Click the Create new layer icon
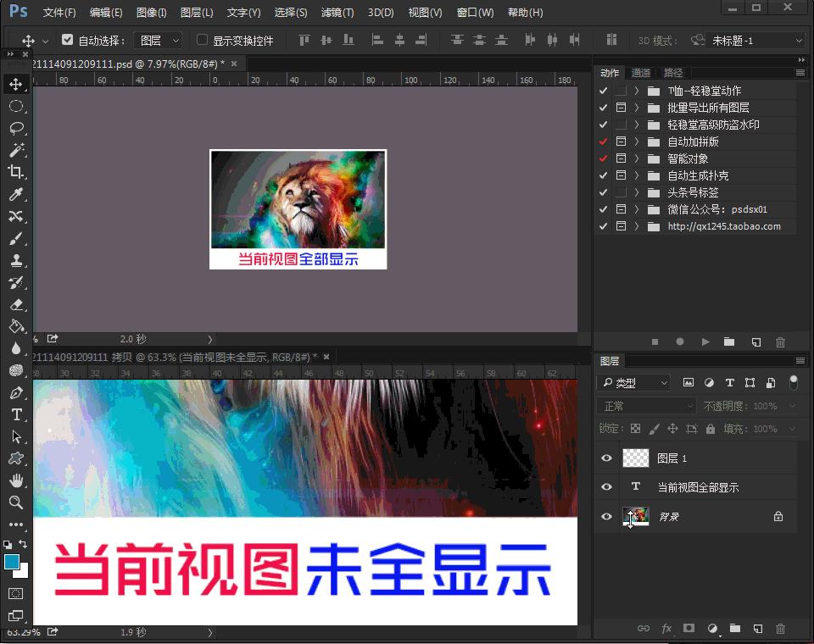Screen dimensions: 814x644 [757, 629]
